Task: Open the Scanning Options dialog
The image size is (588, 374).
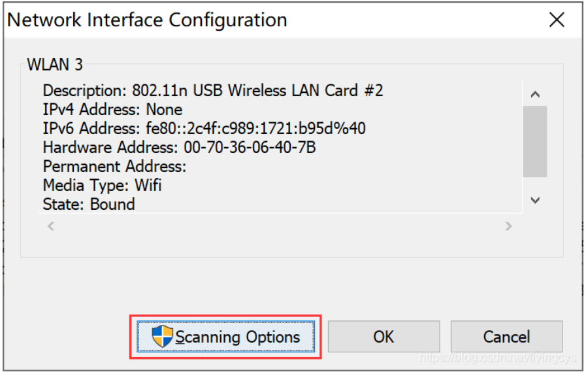Action: 226,337
